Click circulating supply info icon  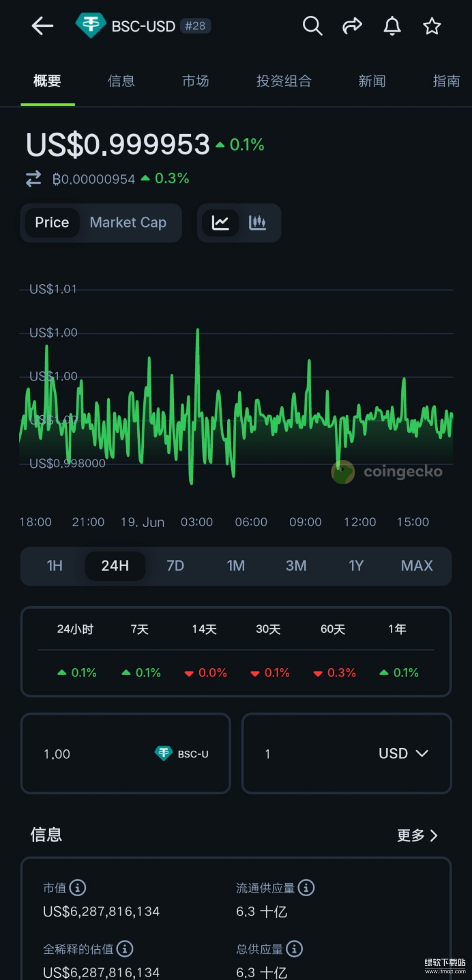click(306, 887)
